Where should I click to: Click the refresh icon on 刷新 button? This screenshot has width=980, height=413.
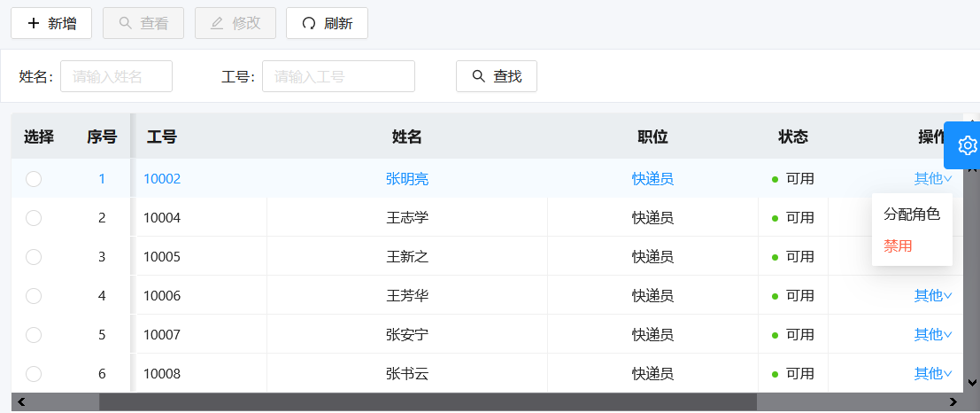[309, 23]
